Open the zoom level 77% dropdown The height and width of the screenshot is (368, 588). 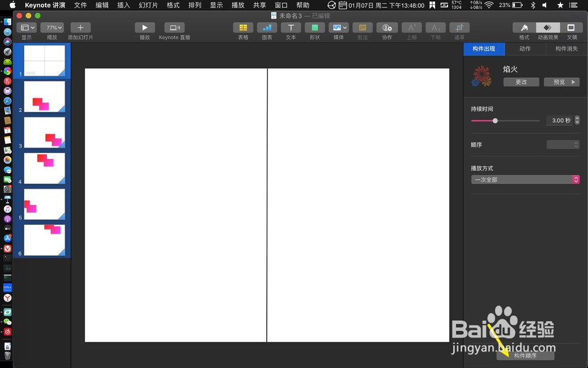click(52, 26)
